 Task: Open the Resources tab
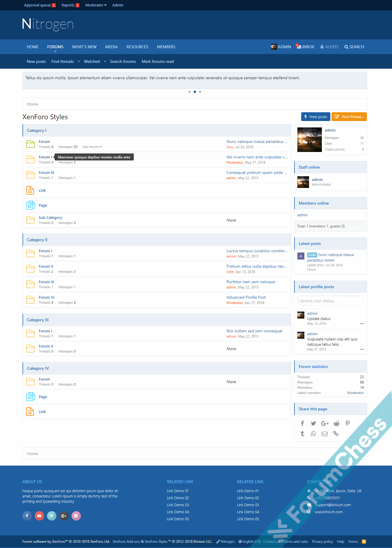(137, 47)
